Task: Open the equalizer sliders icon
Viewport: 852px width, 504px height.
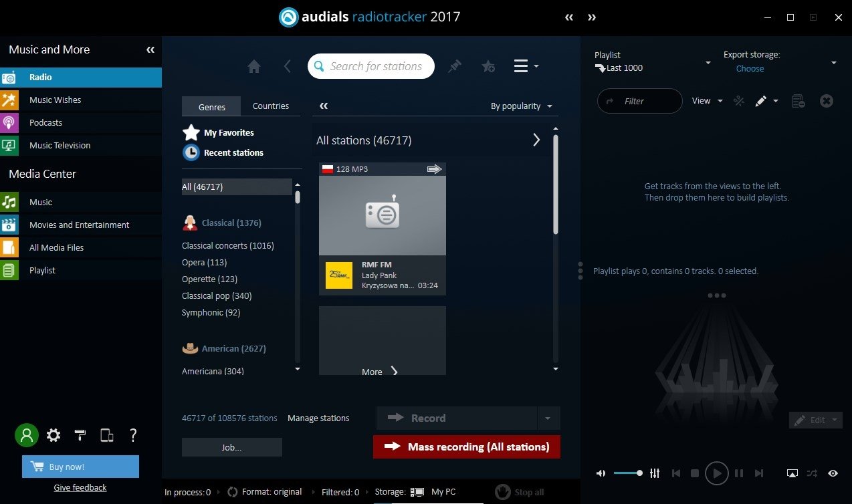Action: click(655, 473)
